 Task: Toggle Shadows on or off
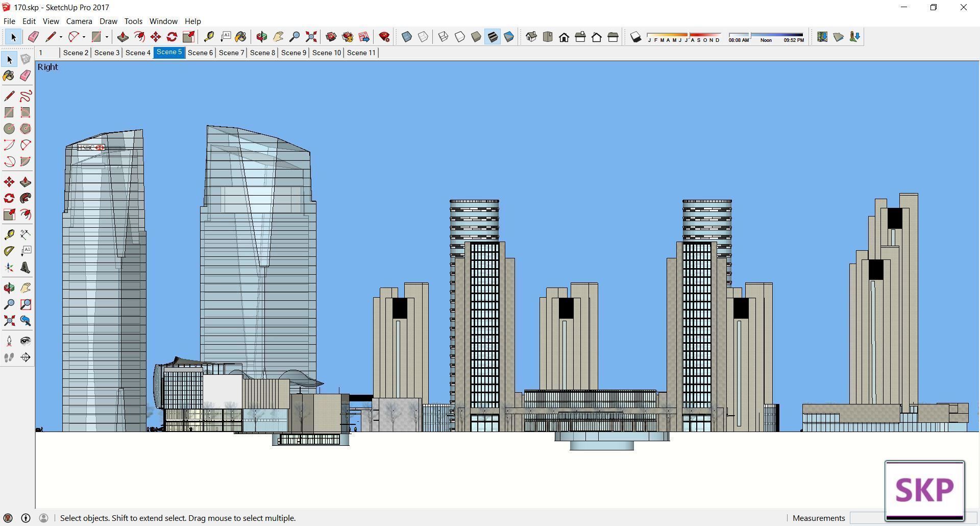tap(635, 37)
